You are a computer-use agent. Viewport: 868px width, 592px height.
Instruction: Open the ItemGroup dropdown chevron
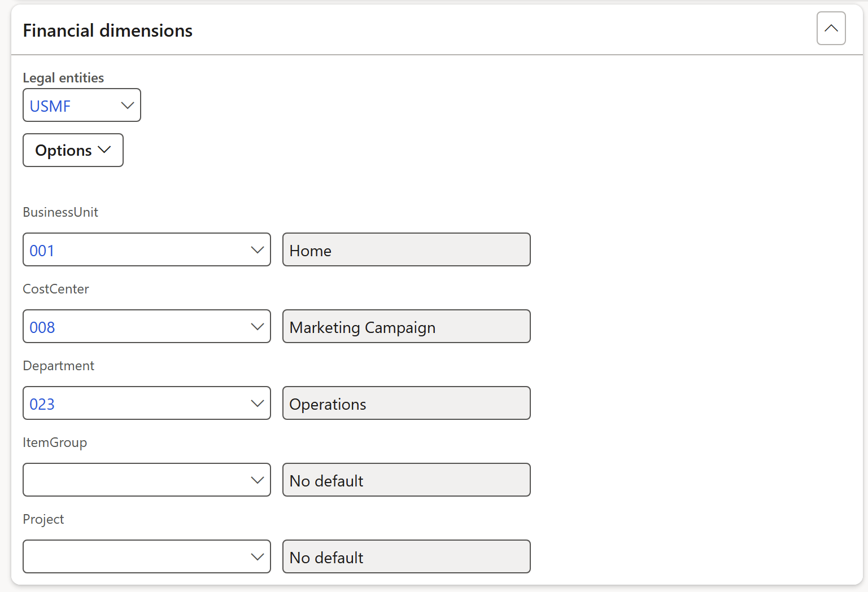click(x=258, y=480)
